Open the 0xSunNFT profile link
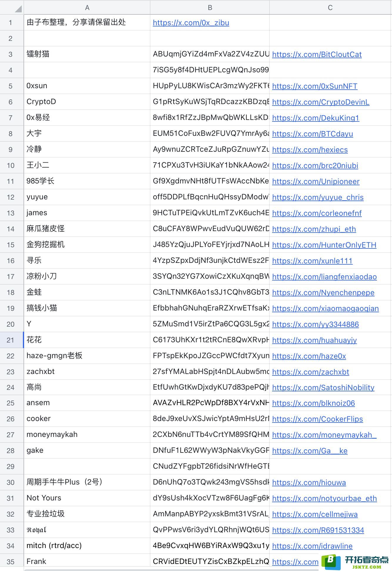Image resolution: width=392 pixels, height=571 pixels. [315, 86]
